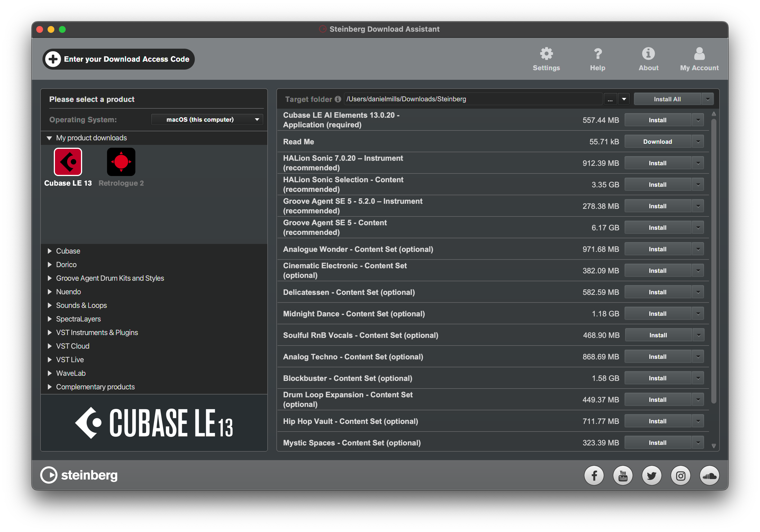760x532 pixels.
Task: Open My Account profile icon
Action: pyautogui.click(x=699, y=54)
